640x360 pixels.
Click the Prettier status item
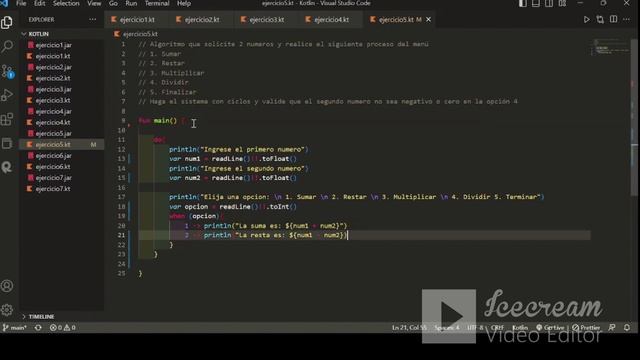tap(586, 327)
